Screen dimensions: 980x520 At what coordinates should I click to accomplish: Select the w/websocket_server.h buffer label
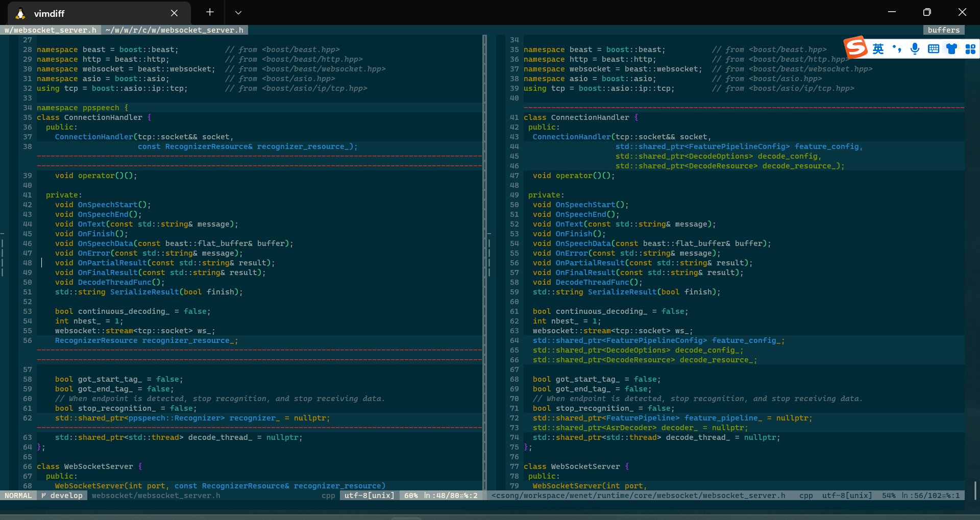tap(50, 30)
